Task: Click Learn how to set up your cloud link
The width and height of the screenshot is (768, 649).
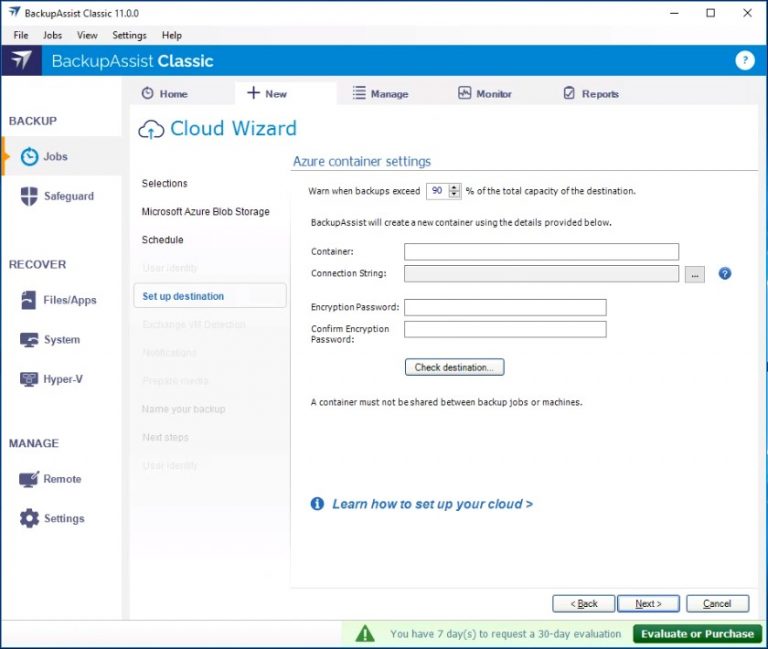Action: coord(432,504)
